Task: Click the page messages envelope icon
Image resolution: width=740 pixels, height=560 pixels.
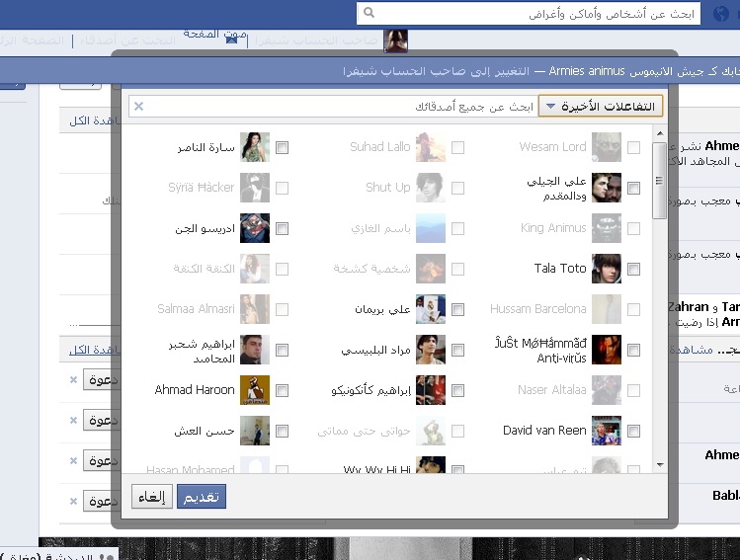Action: (x=232, y=40)
